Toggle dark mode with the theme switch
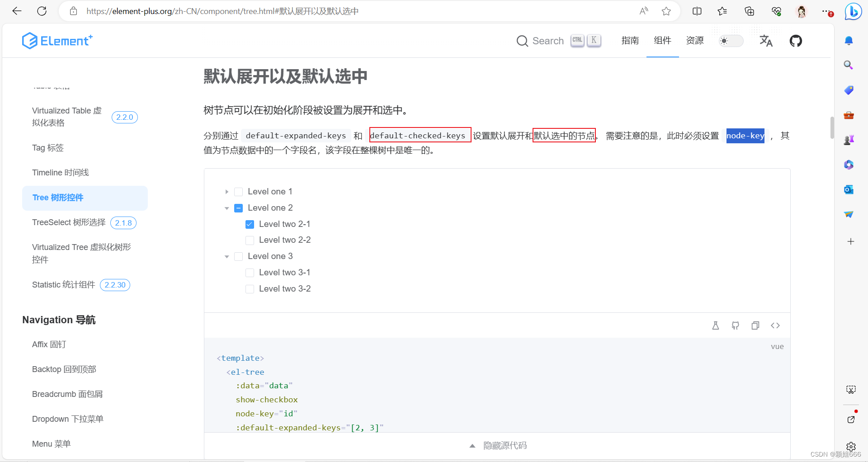 point(731,41)
